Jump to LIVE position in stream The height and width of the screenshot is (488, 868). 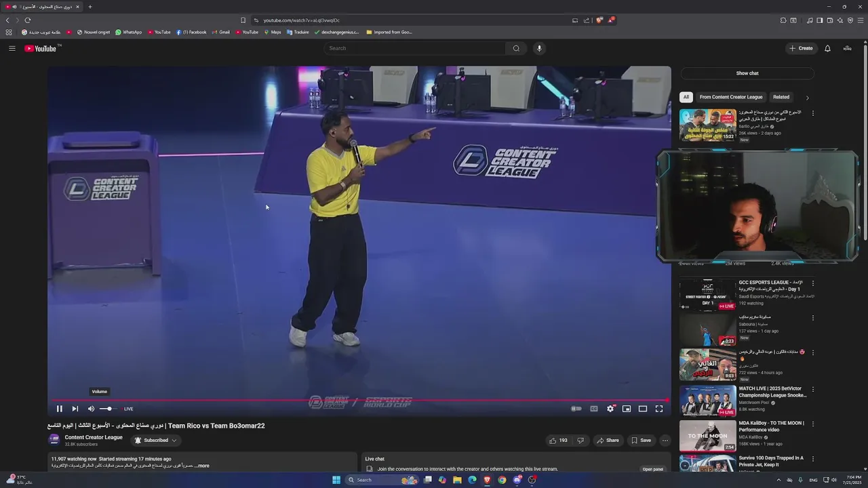pyautogui.click(x=128, y=409)
